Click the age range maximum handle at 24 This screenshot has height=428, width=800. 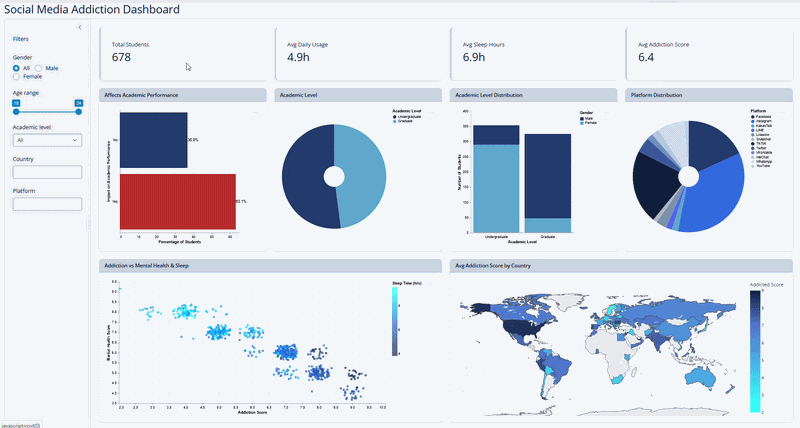click(78, 111)
